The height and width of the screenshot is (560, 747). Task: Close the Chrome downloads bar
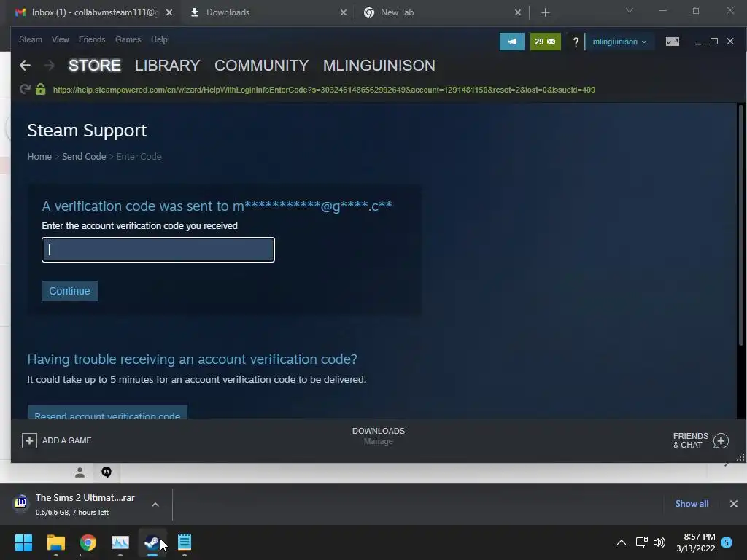click(734, 504)
